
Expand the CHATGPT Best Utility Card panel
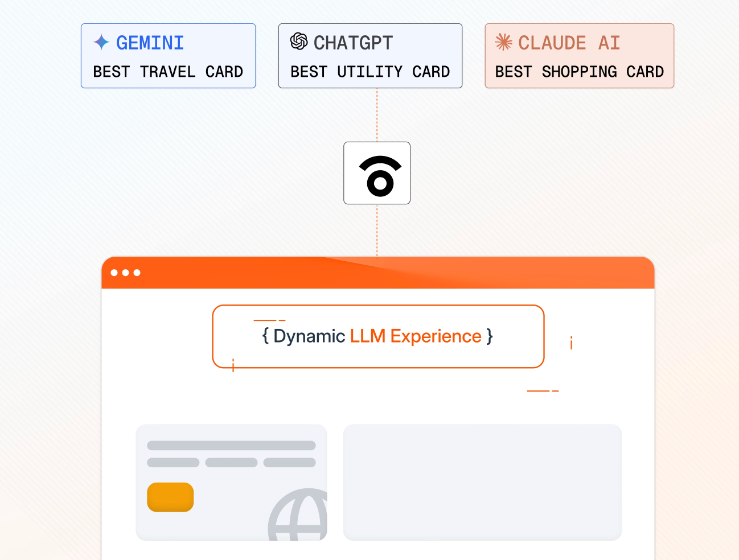[x=370, y=56]
